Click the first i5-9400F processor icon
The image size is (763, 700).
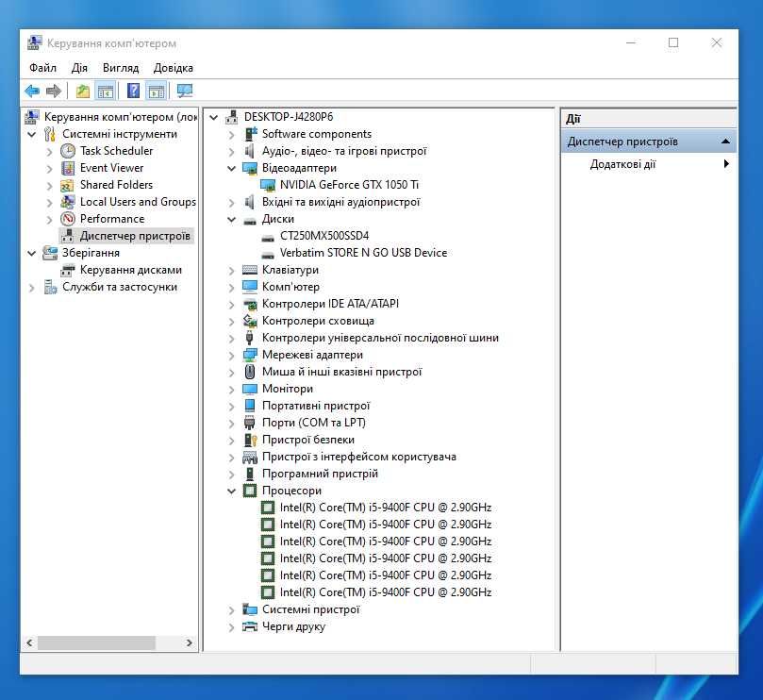pos(268,508)
